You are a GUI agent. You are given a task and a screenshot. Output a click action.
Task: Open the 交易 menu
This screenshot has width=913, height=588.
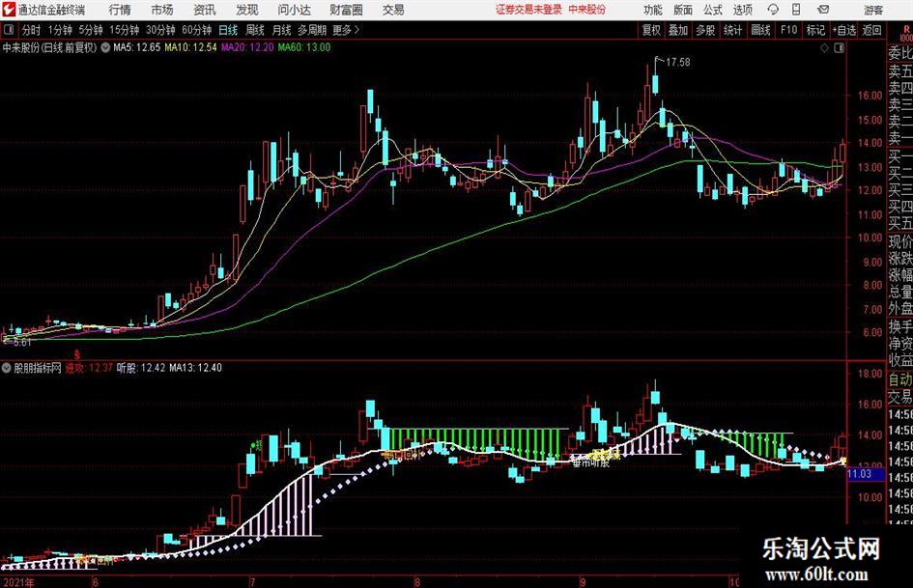393,10
